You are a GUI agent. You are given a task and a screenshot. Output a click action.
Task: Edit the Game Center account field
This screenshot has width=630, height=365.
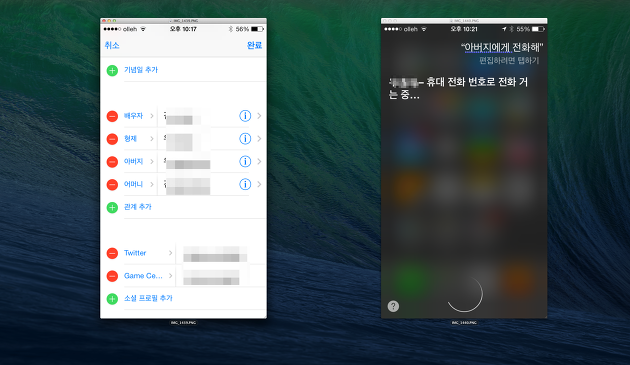[212, 277]
